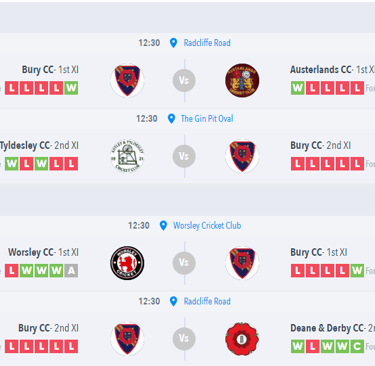This screenshot has width=375, height=366.
Task: Open Worsley CC 1st XI team name
Action: click(x=43, y=252)
